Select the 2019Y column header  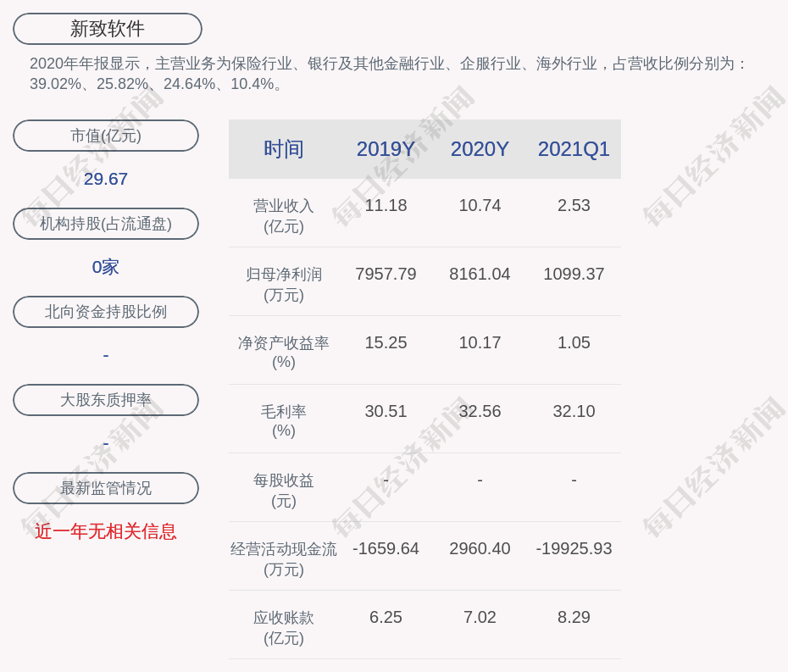tap(386, 149)
